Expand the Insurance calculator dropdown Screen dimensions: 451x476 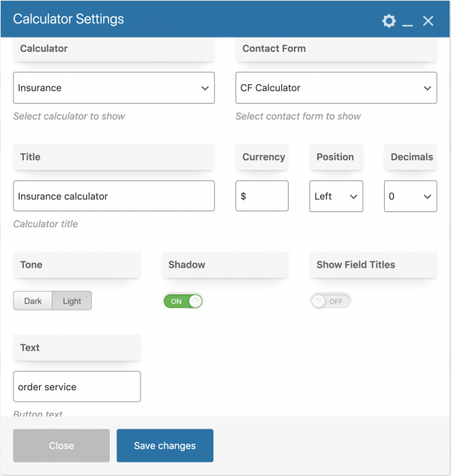[x=114, y=88]
